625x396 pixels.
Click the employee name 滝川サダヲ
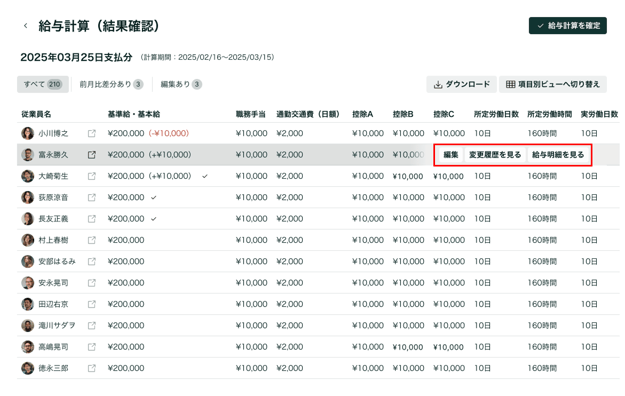(57, 325)
